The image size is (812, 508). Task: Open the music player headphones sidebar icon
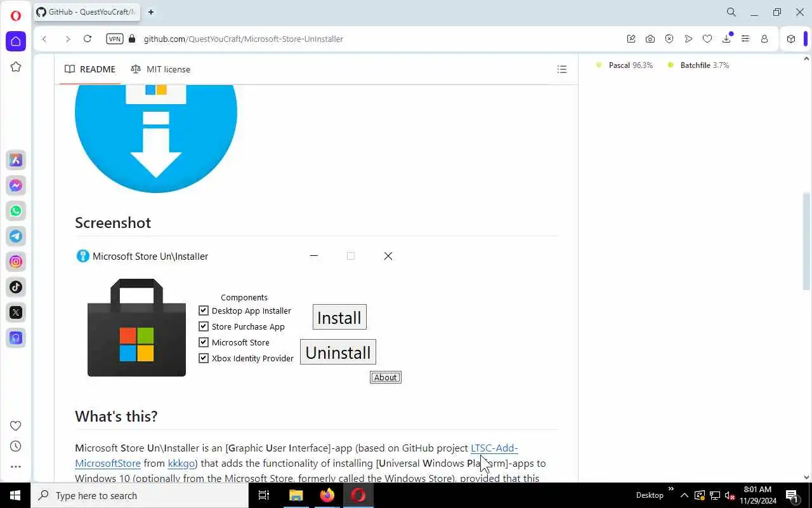pyautogui.click(x=16, y=338)
